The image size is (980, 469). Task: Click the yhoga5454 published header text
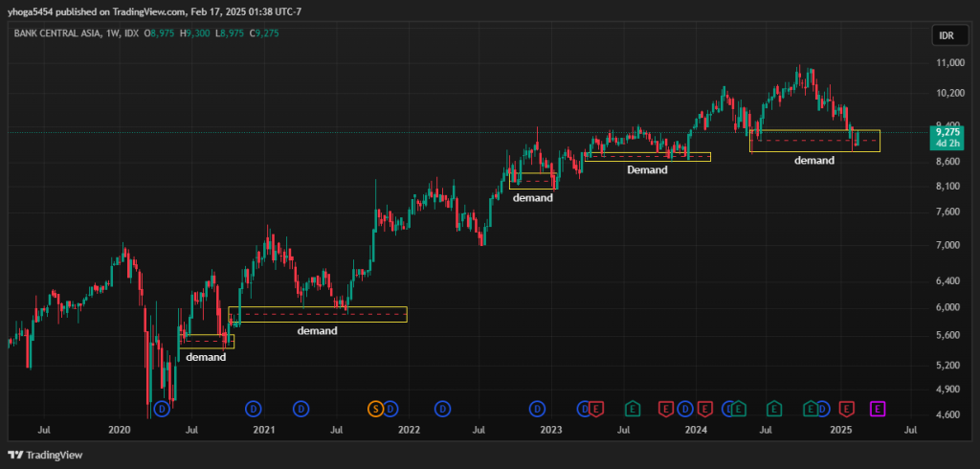155,11
